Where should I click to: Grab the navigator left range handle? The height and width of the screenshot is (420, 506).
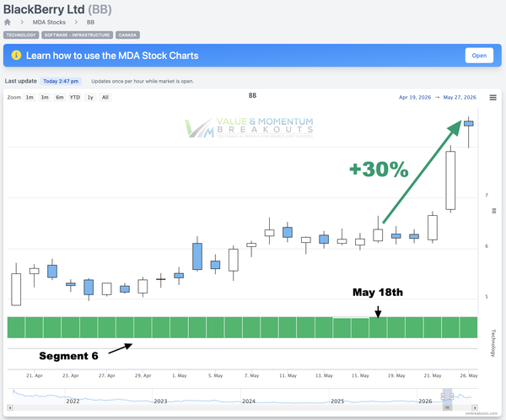[443, 396]
